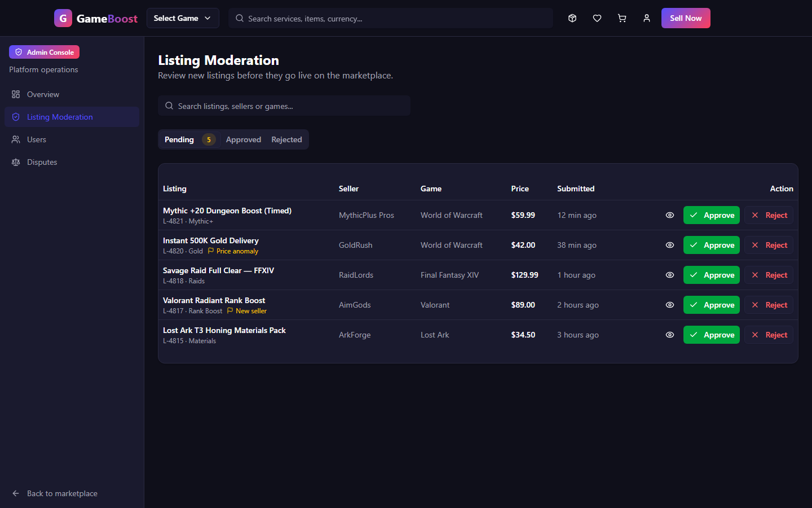Preview the Instant 500K Gold Delivery listing with the eye icon
812x508 pixels.
click(x=670, y=245)
